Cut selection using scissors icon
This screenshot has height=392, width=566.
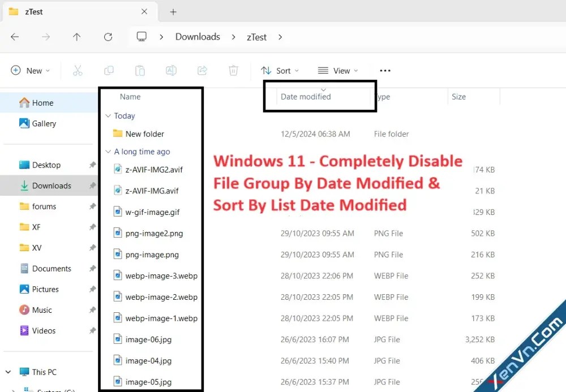[x=78, y=70]
